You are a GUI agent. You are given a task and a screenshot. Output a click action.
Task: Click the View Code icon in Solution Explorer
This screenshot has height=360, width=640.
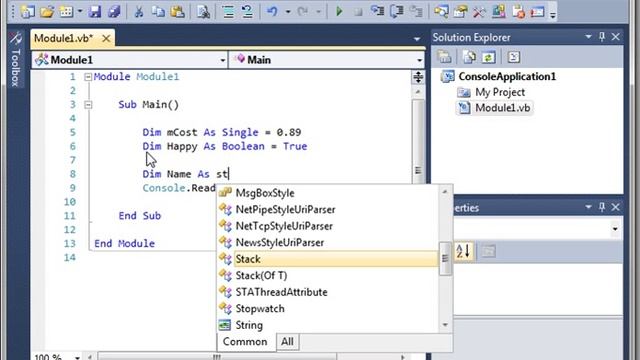[x=513, y=57]
